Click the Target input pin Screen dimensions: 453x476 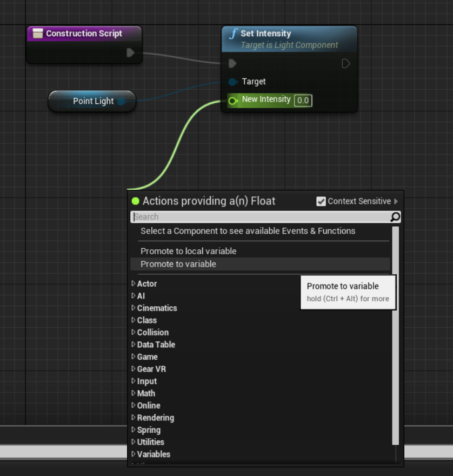coord(233,82)
